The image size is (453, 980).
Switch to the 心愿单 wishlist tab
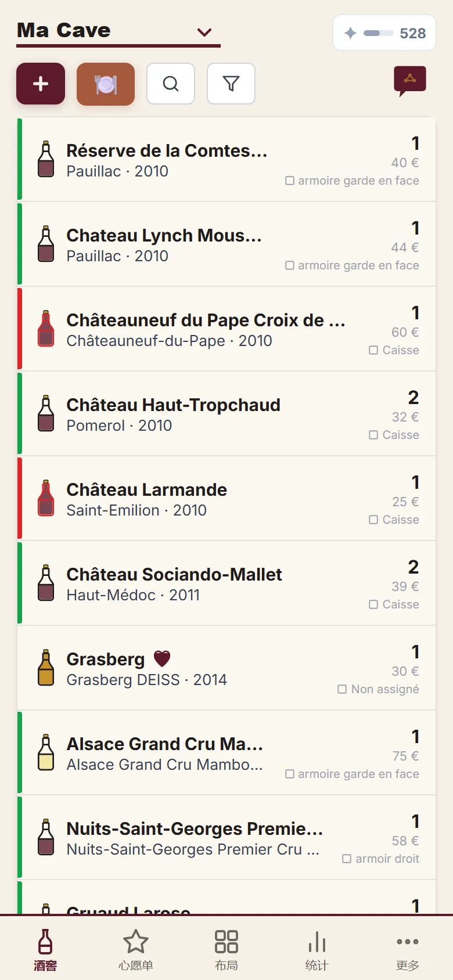tap(136, 949)
